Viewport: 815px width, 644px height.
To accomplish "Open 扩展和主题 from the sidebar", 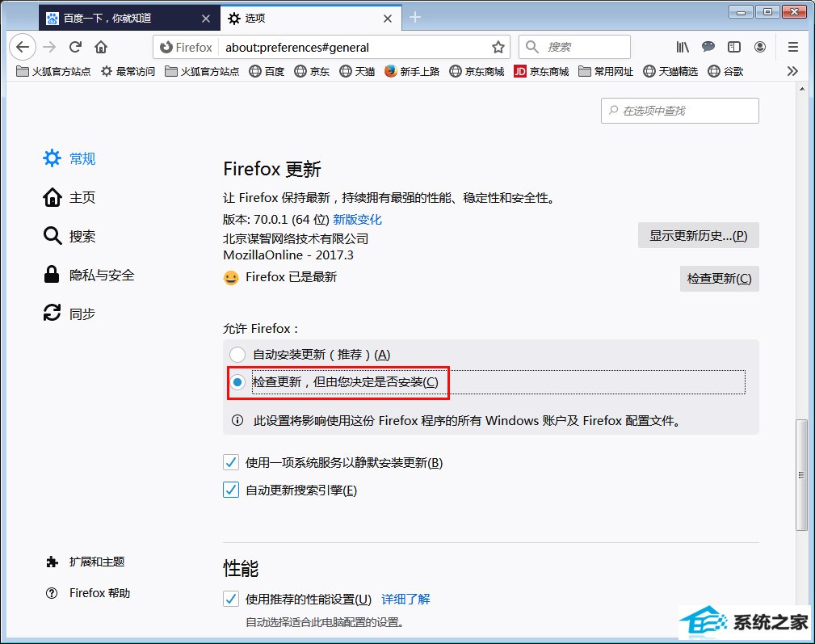I will (86, 562).
